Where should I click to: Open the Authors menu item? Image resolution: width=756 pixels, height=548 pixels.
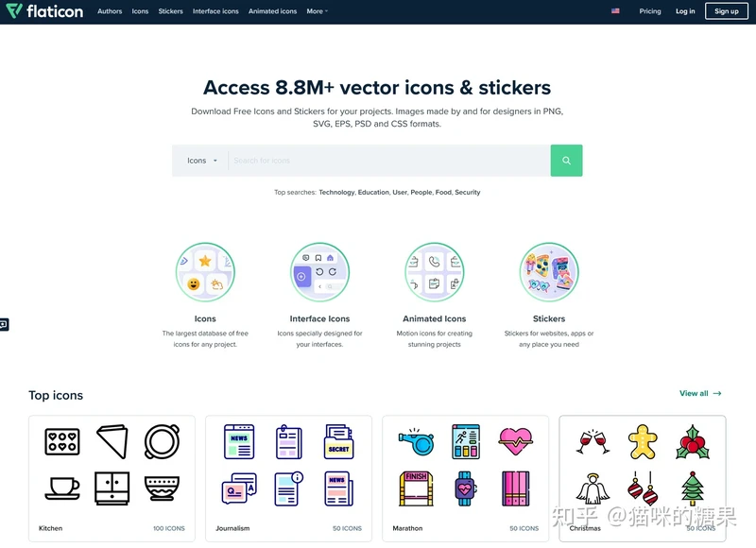(x=110, y=11)
